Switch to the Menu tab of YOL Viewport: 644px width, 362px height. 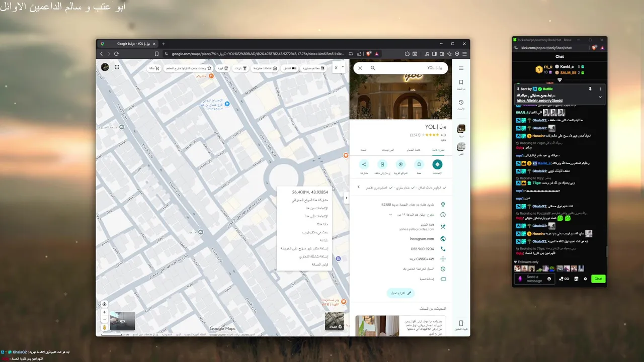point(413,150)
